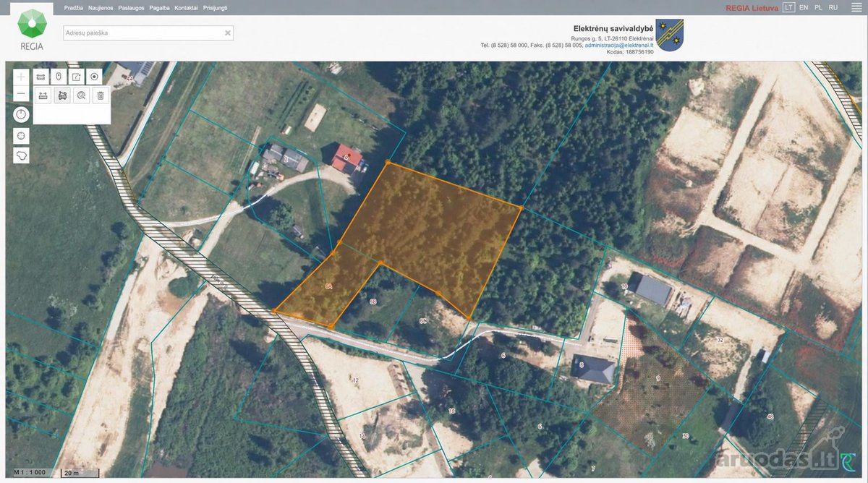Clear the address search field
Viewport: 868px width, 483px height.
click(x=228, y=33)
